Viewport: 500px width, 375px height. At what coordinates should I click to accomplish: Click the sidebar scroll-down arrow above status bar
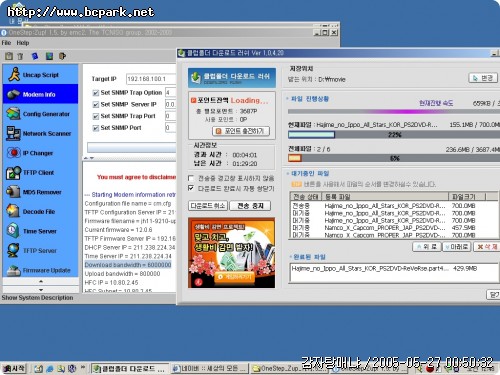pyautogui.click(x=41, y=289)
